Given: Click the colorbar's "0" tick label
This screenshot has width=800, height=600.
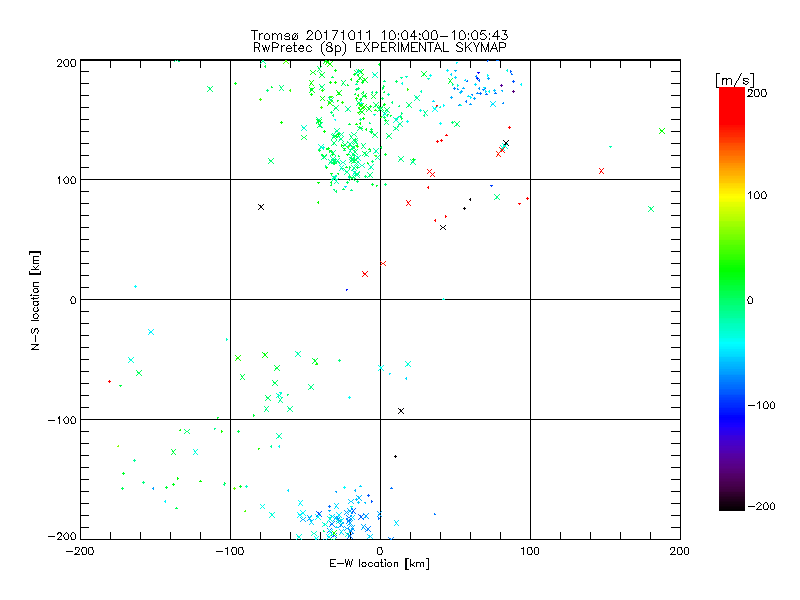Looking at the screenshot, I should click(750, 300).
